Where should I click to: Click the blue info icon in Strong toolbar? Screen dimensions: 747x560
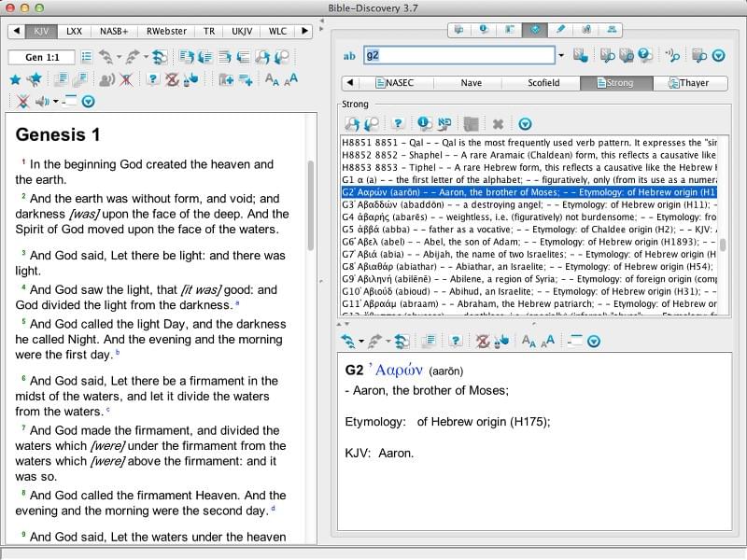point(424,124)
